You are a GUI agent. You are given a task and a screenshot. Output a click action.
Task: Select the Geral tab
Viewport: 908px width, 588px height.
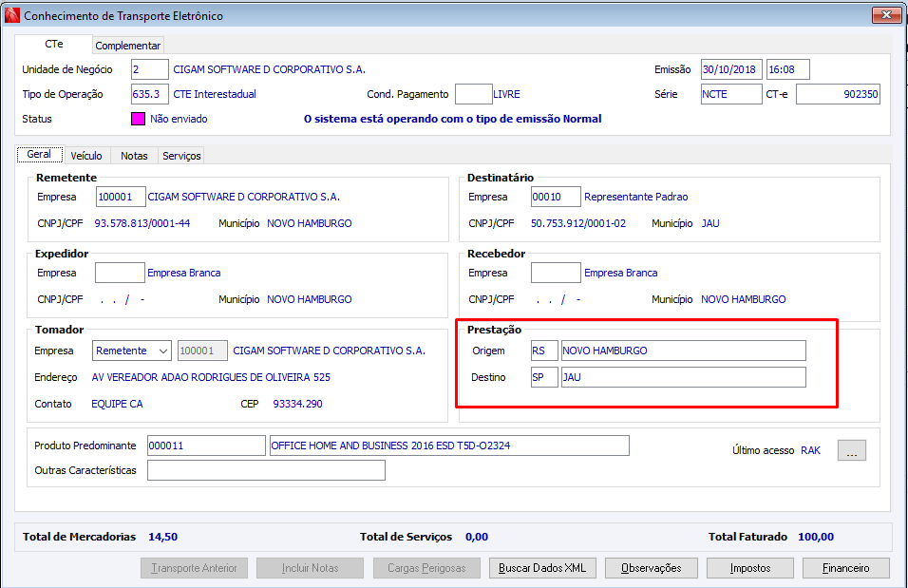[x=39, y=154]
